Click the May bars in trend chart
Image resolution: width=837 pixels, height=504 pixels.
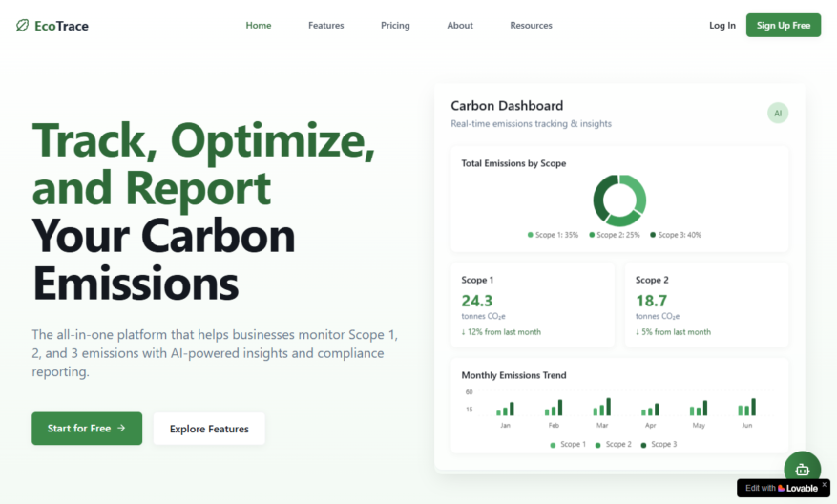[x=699, y=408]
